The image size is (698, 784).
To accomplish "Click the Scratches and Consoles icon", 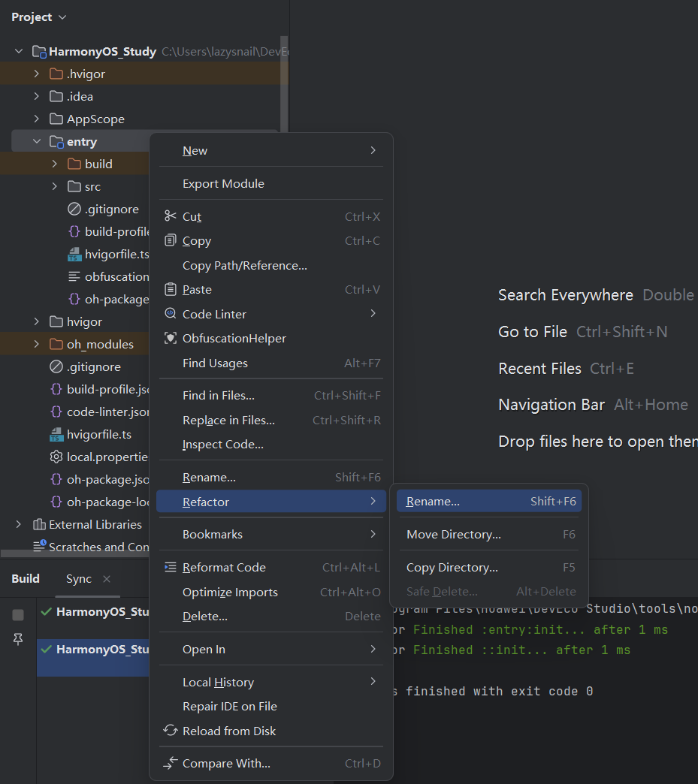I will (40, 545).
